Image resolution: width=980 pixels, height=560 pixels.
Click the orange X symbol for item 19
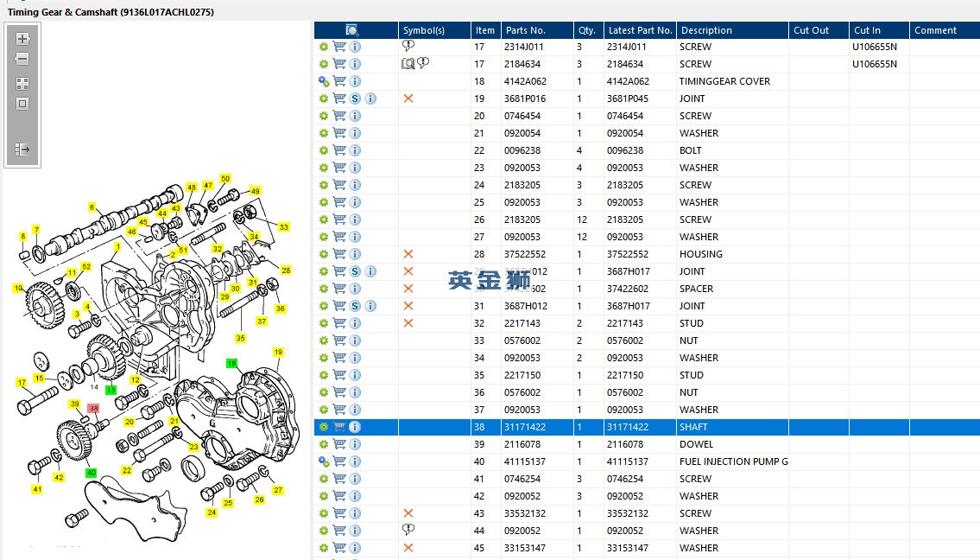click(x=408, y=99)
